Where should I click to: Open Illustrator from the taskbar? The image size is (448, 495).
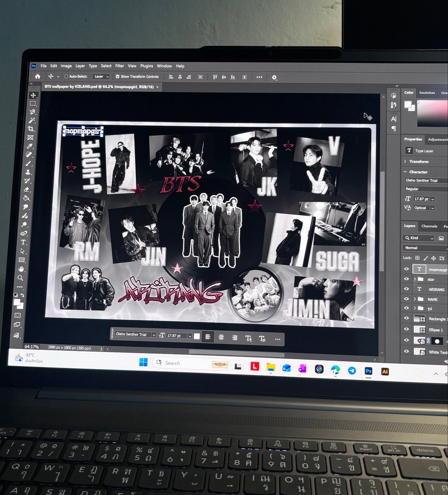pyautogui.click(x=385, y=371)
